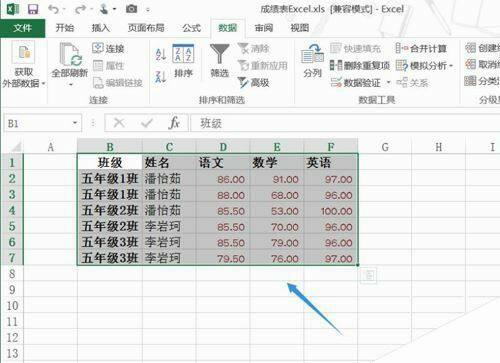Select column G header

click(x=385, y=147)
